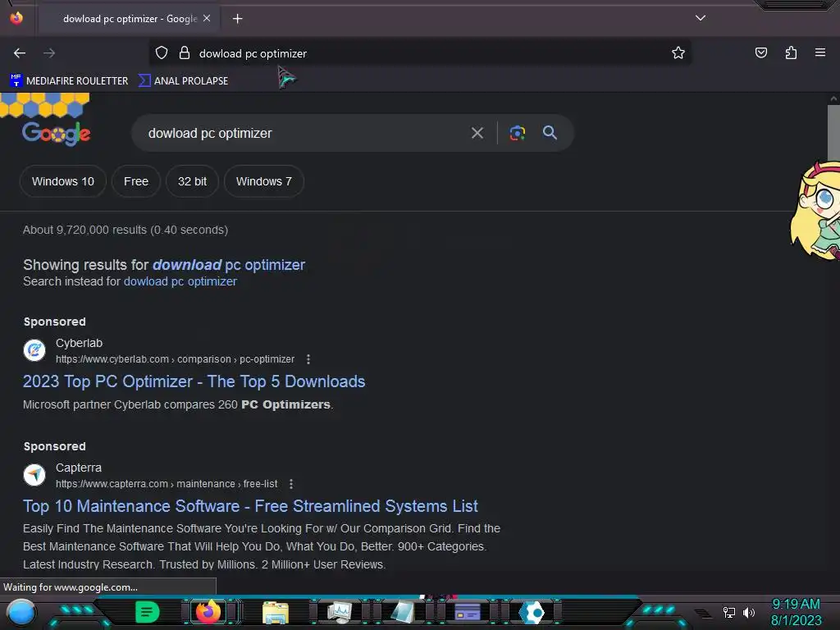Open the Save to Pocket icon
Image resolution: width=840 pixels, height=630 pixels.
click(x=760, y=52)
